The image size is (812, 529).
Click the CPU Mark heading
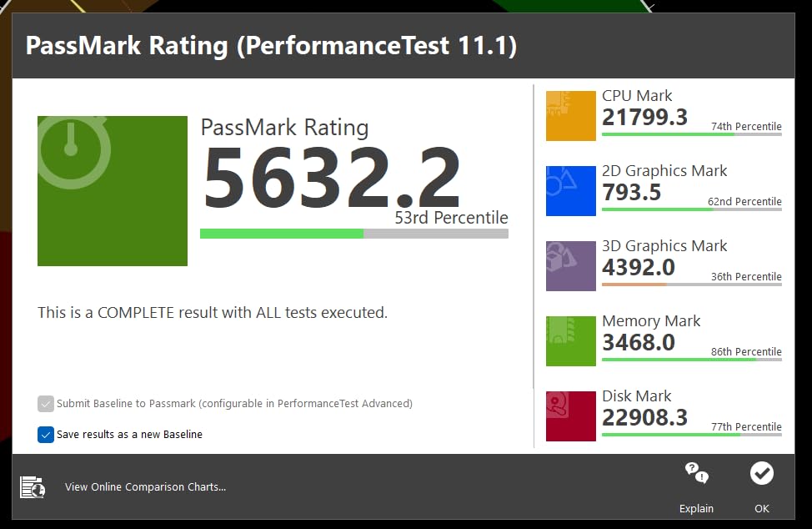pyautogui.click(x=637, y=95)
